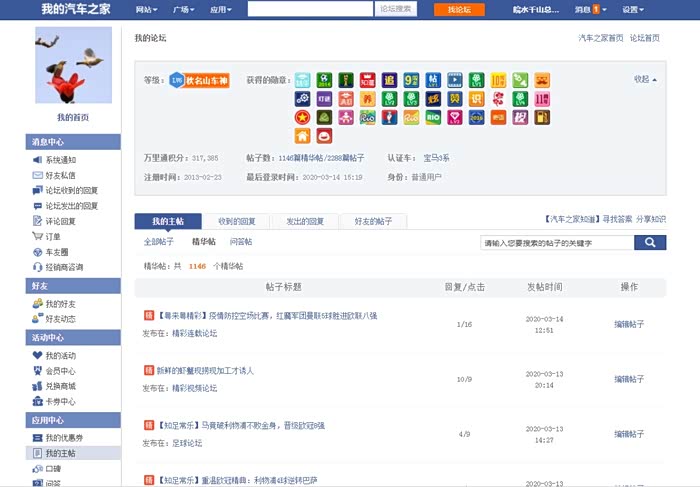Screen dimensions: 700x487
Task: Click the post keyword search input field
Action: point(555,242)
